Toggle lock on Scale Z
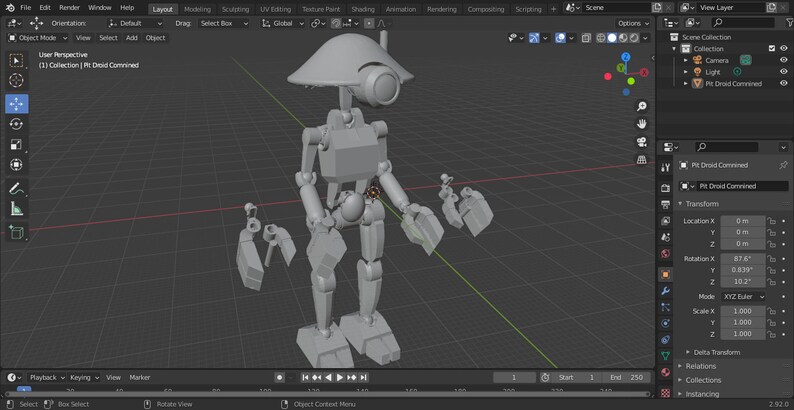This screenshot has height=410, width=794. coord(771,334)
